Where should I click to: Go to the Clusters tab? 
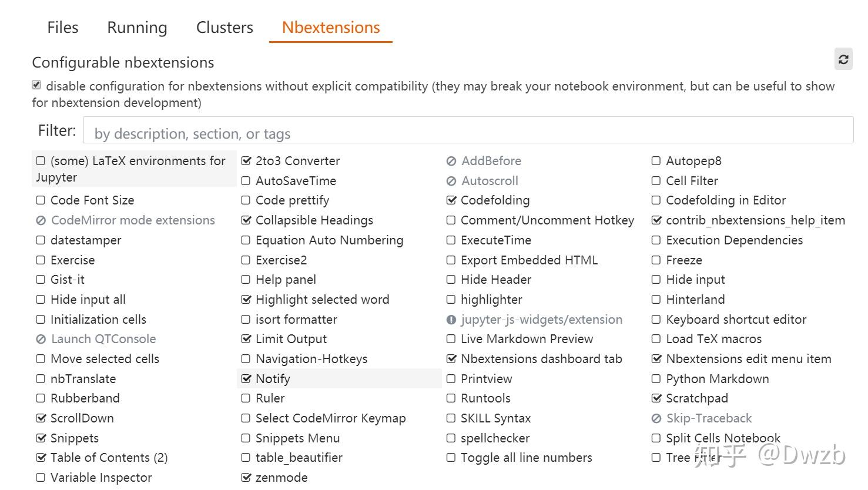click(224, 28)
